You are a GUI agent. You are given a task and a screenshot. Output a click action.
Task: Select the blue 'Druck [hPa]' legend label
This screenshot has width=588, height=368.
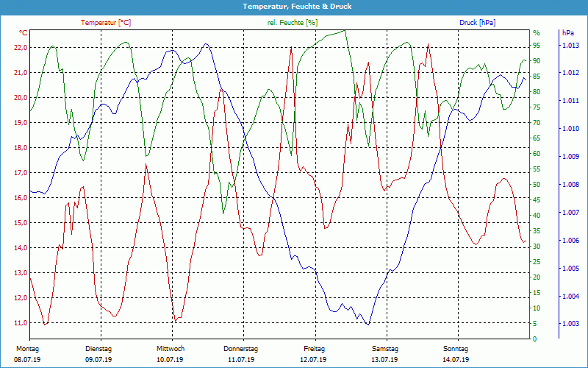(x=477, y=23)
